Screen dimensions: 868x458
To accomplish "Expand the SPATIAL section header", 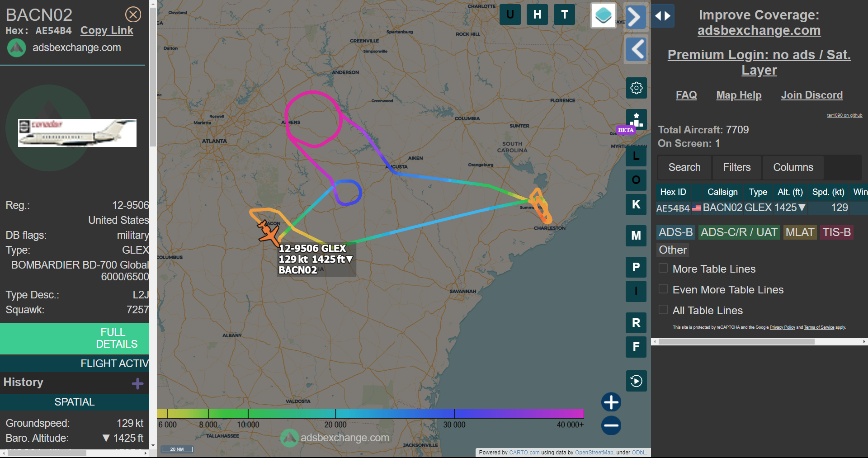I will click(x=75, y=402).
